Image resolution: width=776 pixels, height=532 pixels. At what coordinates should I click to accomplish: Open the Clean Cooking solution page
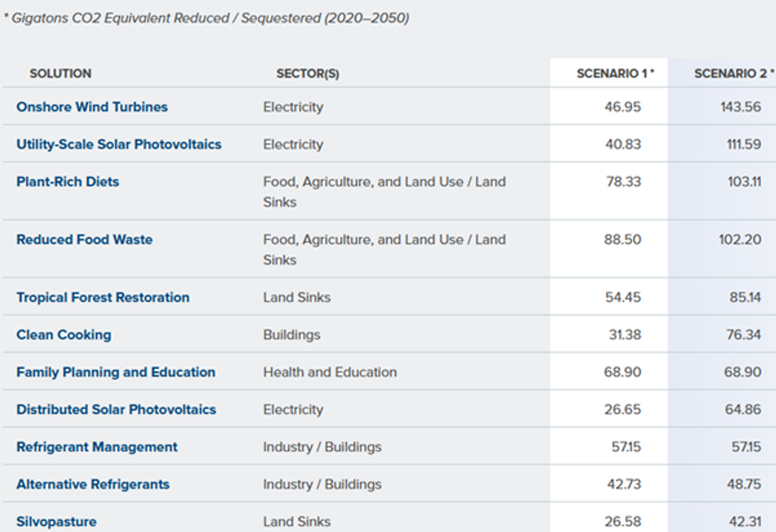[64, 335]
